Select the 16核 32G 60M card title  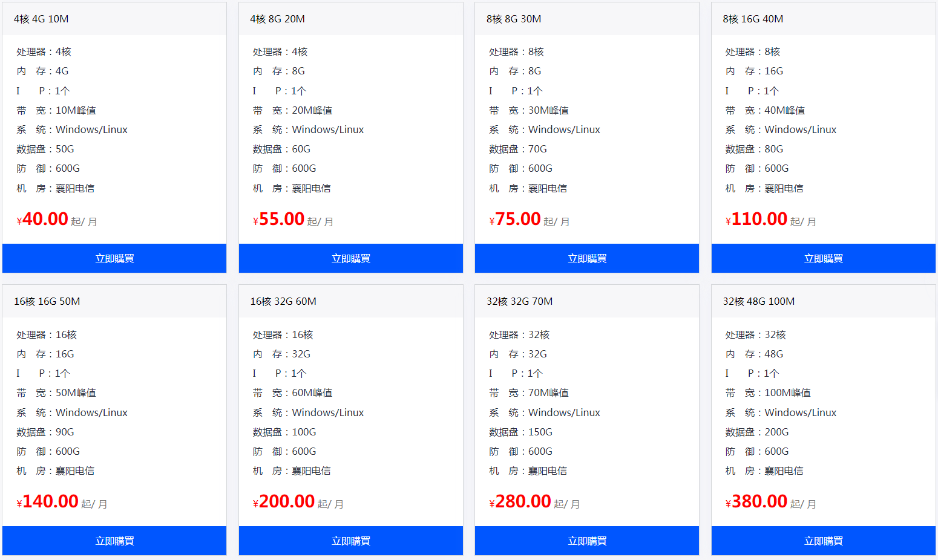283,301
